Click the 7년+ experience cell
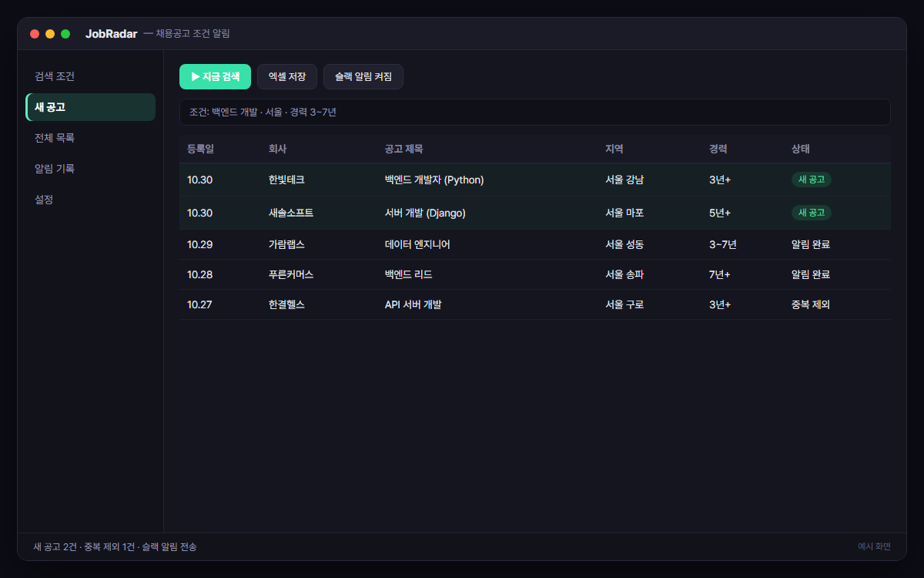The height and width of the screenshot is (578, 924). pos(720,274)
